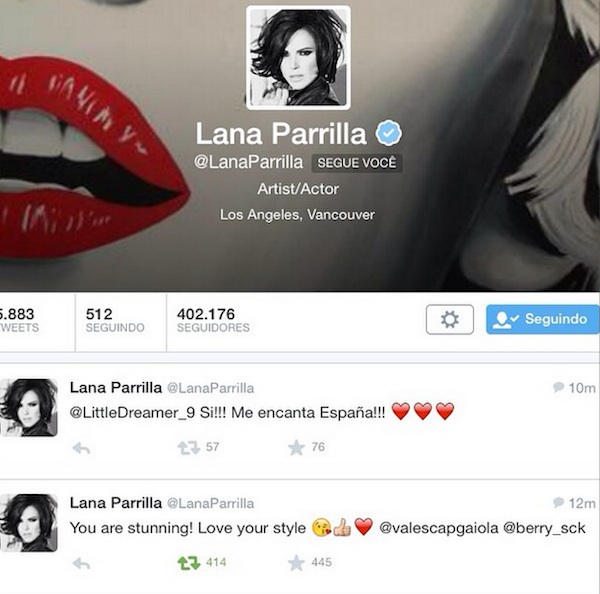This screenshot has height=594, width=600.
Task: Click the reply arrow on the España tweet
Action: click(81, 447)
